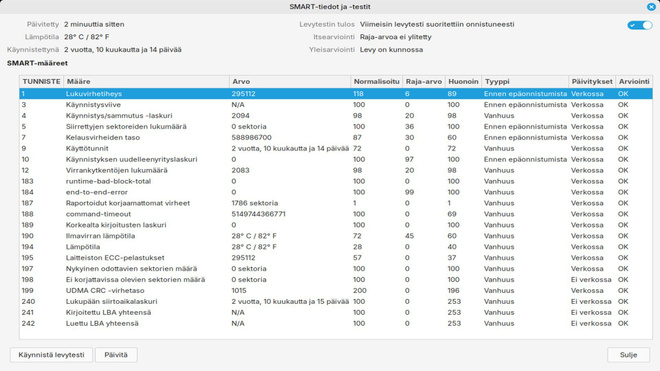This screenshot has width=660, height=371.
Task: Select the command-timeout attribute row
Action: pos(336,214)
